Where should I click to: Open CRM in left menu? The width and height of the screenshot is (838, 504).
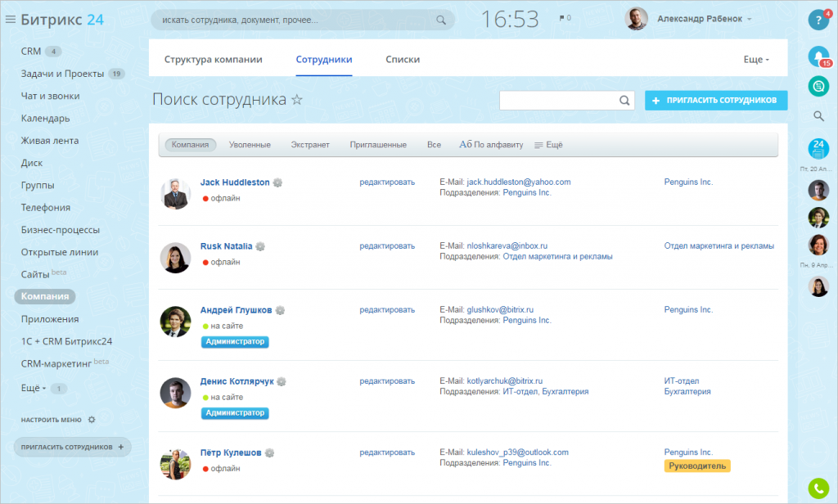pos(31,52)
